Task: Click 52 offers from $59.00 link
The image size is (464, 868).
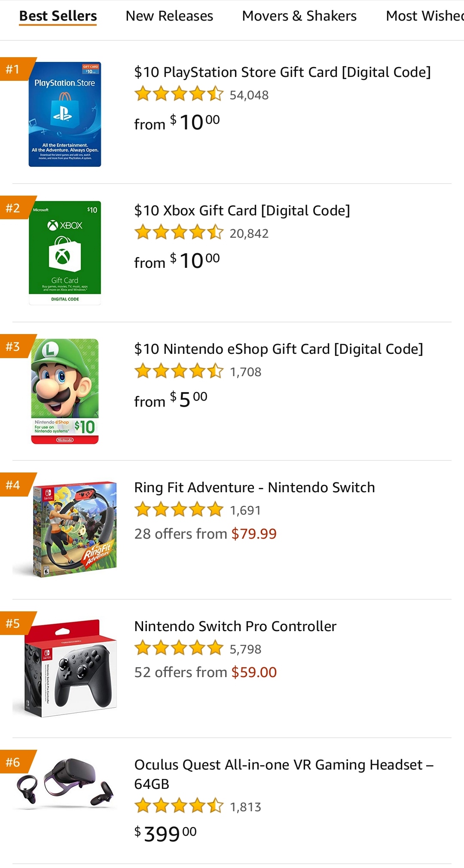Action: click(x=205, y=672)
